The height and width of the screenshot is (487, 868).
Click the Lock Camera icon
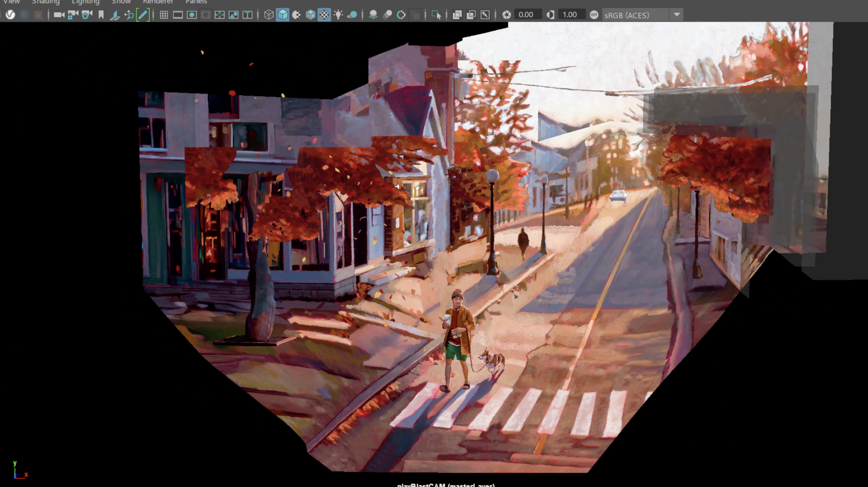click(73, 15)
